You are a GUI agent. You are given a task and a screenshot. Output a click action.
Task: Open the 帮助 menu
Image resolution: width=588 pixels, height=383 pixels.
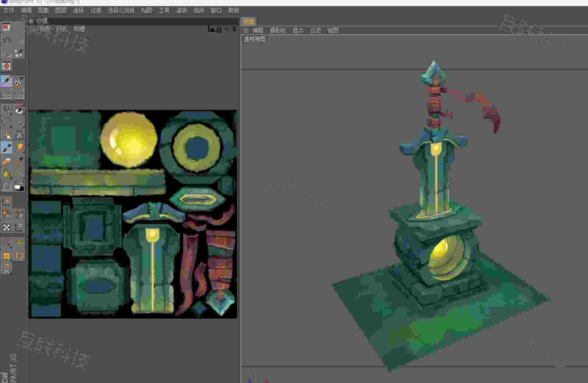click(234, 11)
